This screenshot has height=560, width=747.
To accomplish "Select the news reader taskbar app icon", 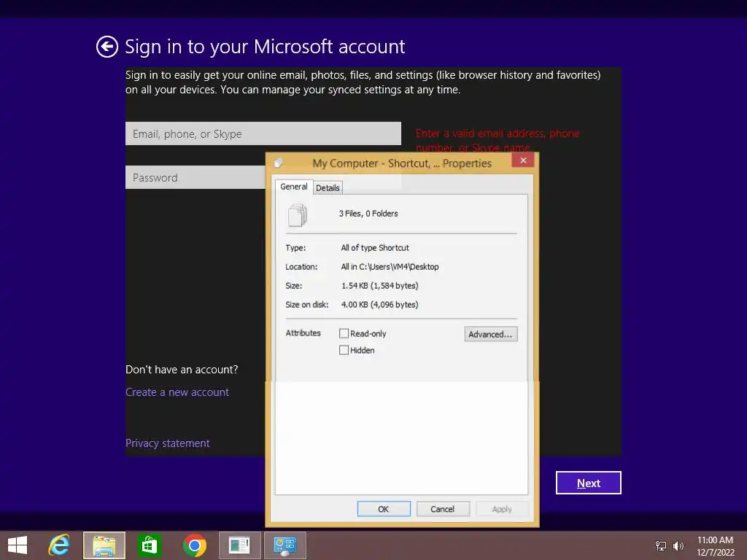I will [239, 545].
